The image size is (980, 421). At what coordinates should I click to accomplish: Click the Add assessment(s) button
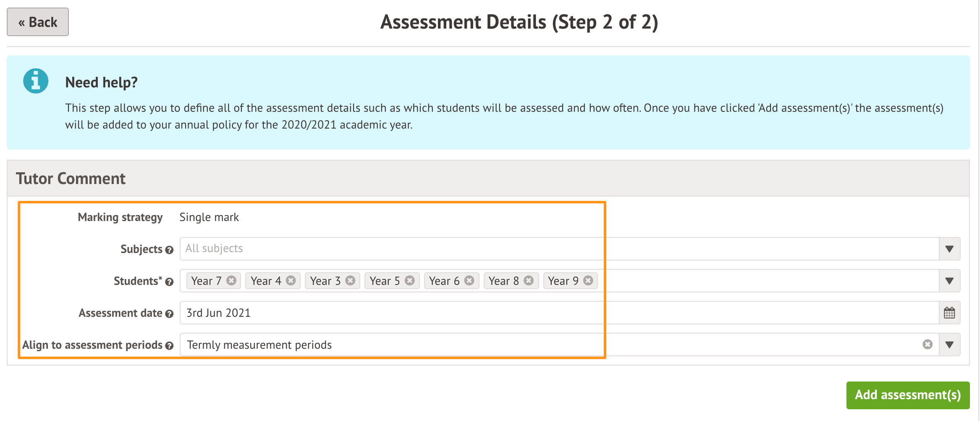908,395
